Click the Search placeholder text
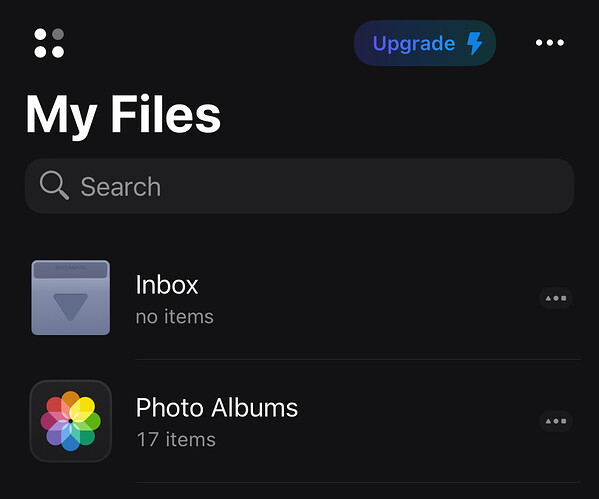 120,187
